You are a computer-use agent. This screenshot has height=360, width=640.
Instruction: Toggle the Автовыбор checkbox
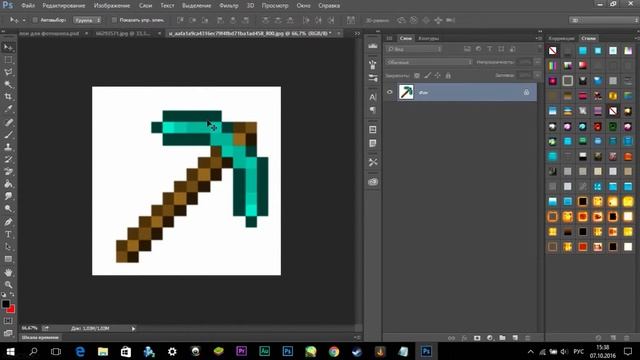point(35,20)
